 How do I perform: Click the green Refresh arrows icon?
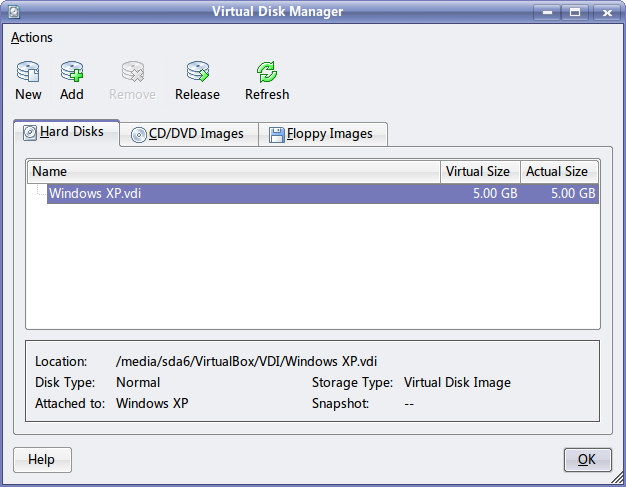pyautogui.click(x=267, y=71)
